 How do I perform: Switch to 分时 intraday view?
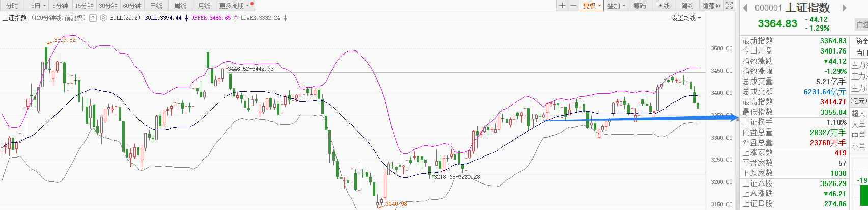point(12,6)
